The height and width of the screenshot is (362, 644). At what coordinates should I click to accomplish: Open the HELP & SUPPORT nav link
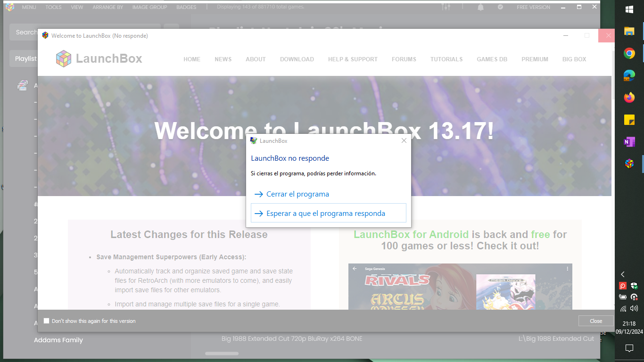pos(353,59)
